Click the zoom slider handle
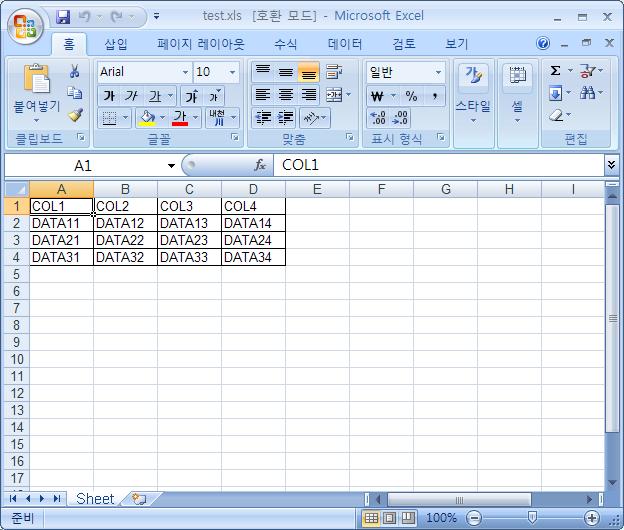 coord(532,518)
